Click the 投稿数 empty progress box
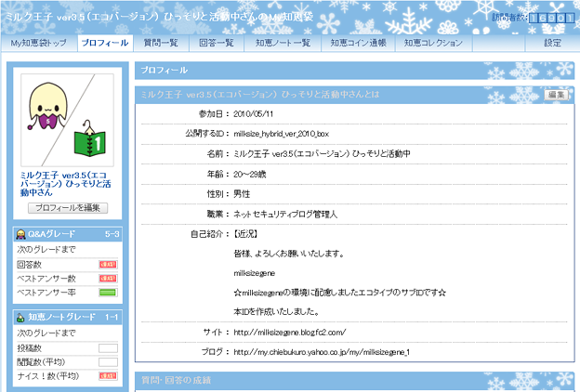Viewport: 580px width, 392px height. 108,348
